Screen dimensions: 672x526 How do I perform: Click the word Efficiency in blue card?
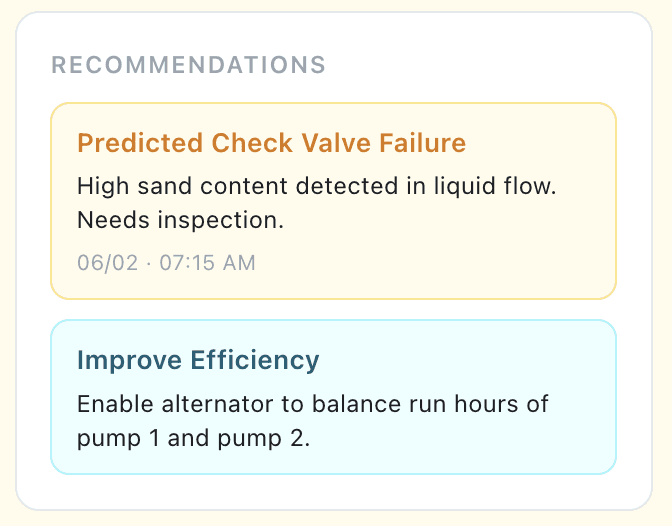point(255,360)
